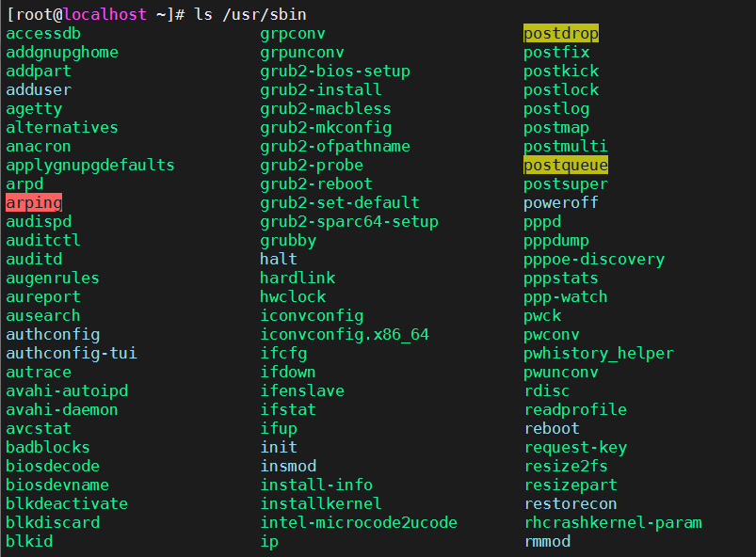Select the pwhistory_helper entry

(x=599, y=353)
